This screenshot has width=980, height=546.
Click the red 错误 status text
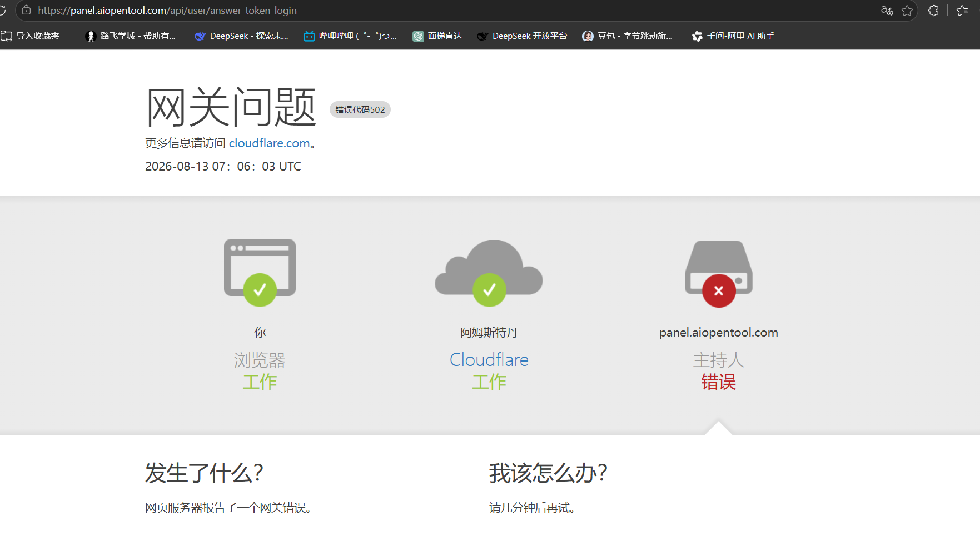click(x=719, y=382)
